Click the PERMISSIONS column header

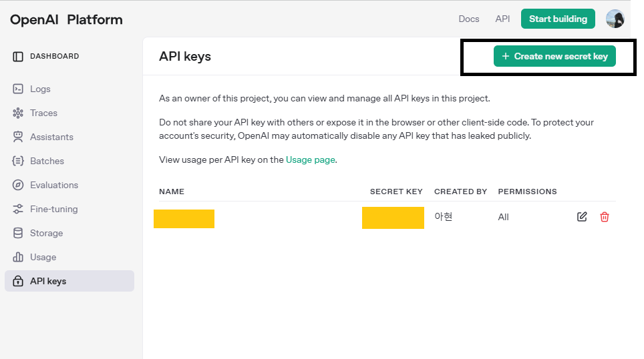(x=527, y=192)
